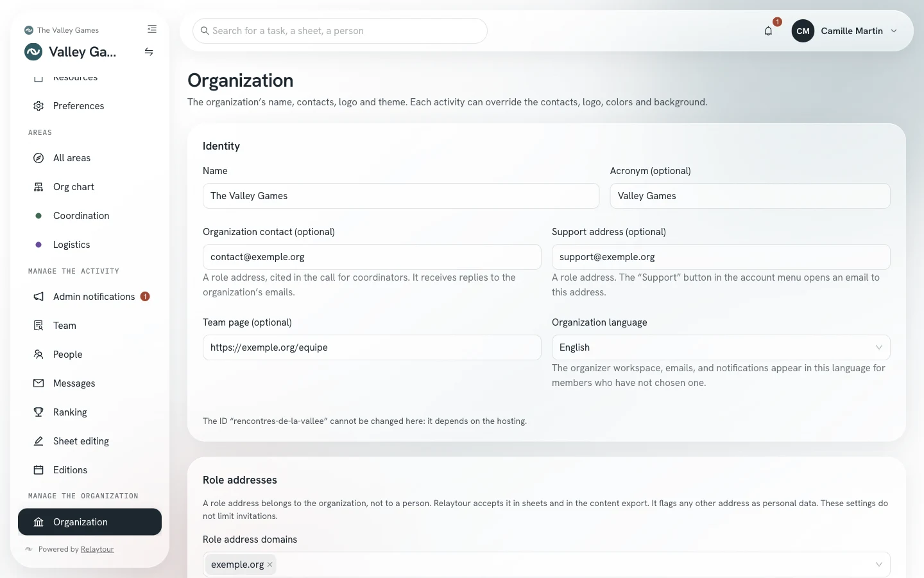The height and width of the screenshot is (578, 924).
Task: Click the Role addresses heading
Action: coord(240,480)
